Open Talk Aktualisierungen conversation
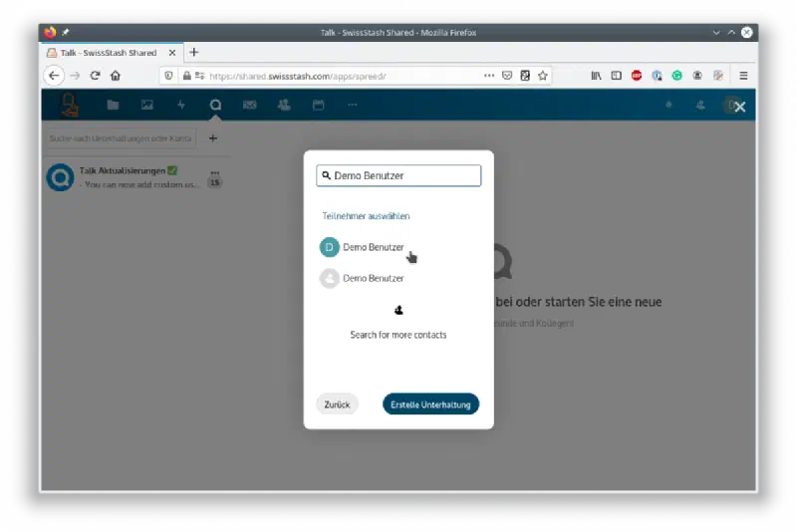Viewport: 797px width, 532px height. (x=134, y=176)
